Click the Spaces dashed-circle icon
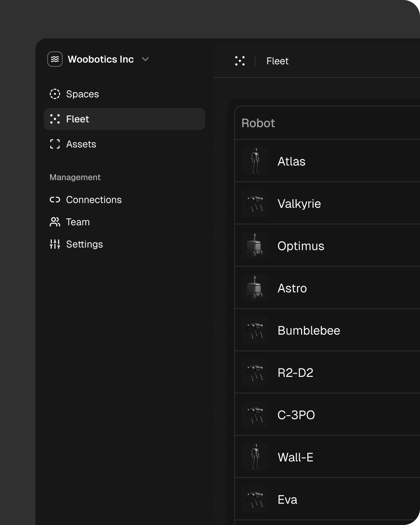The height and width of the screenshot is (525, 420). point(55,94)
